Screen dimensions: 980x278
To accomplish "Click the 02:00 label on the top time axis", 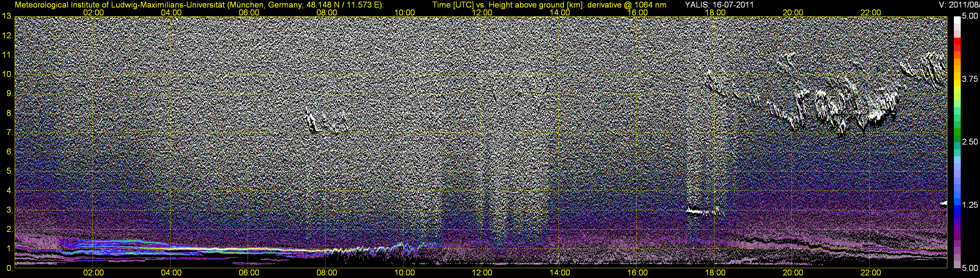I will (x=93, y=12).
